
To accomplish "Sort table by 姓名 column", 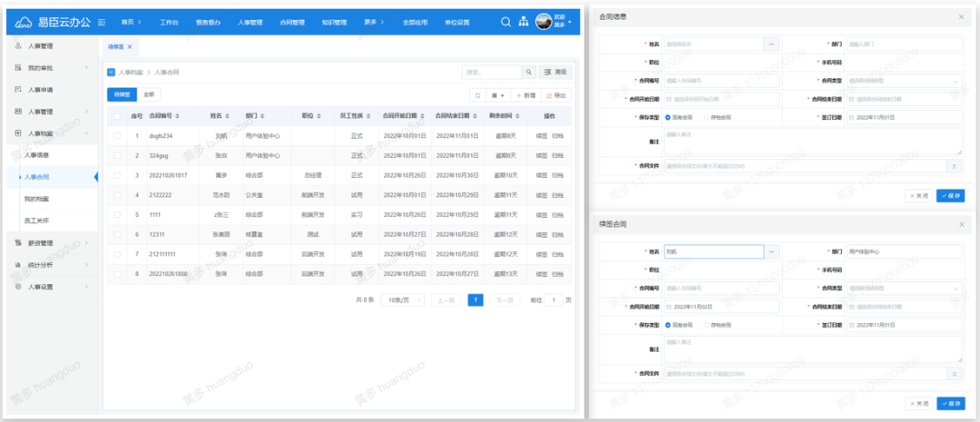I will coord(227,116).
